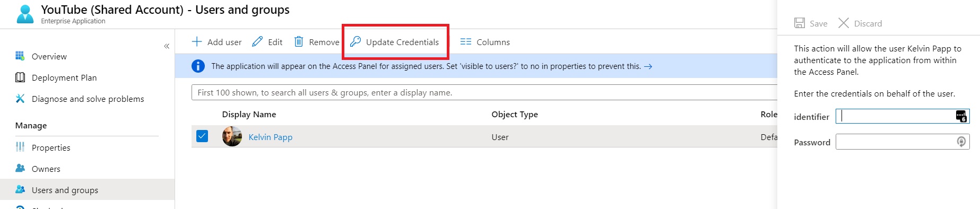Click the plus icon for Add user
This screenshot has width=980, height=209.
pyautogui.click(x=197, y=41)
